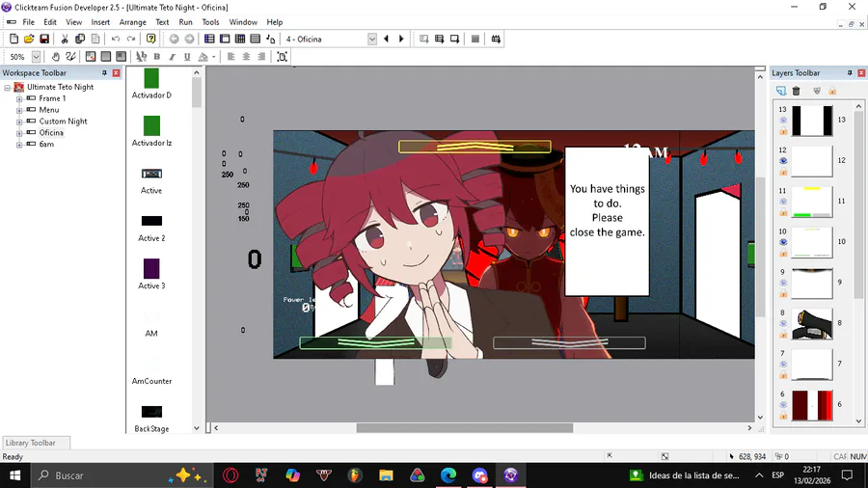Open File Explorer from taskbar

[x=386, y=475]
